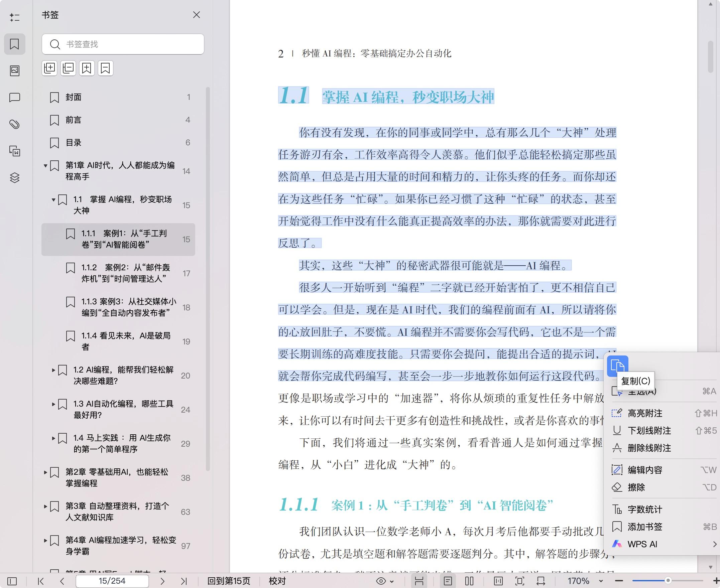The image size is (720, 588).
Task: Go to the last page
Action: point(184,582)
